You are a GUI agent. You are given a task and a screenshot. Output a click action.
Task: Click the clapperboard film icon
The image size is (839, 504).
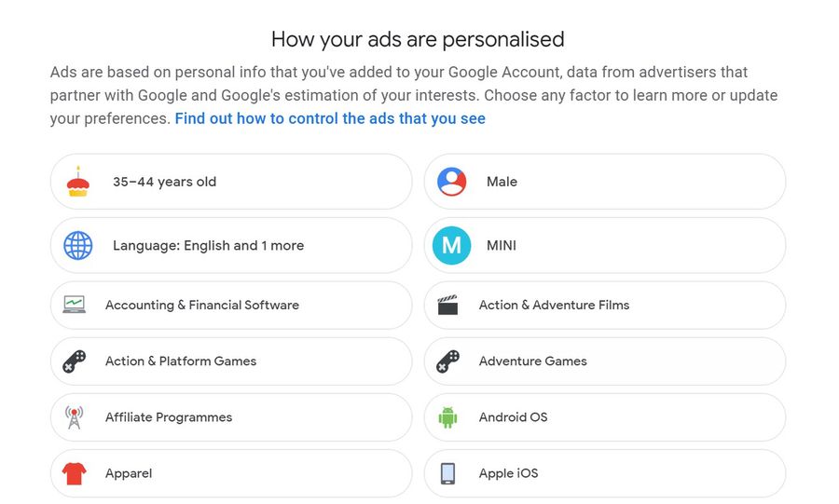pos(447,305)
